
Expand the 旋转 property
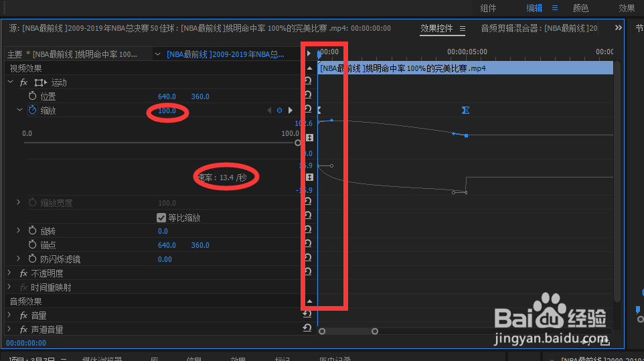(19, 230)
